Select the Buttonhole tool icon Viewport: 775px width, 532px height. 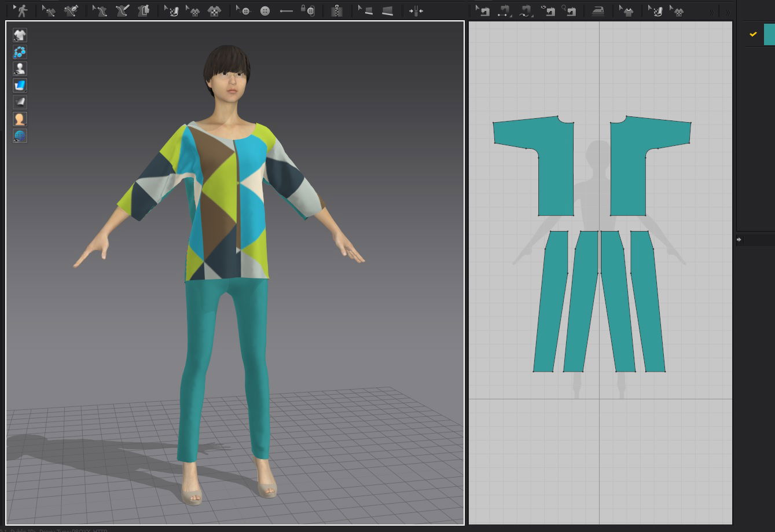tap(286, 10)
